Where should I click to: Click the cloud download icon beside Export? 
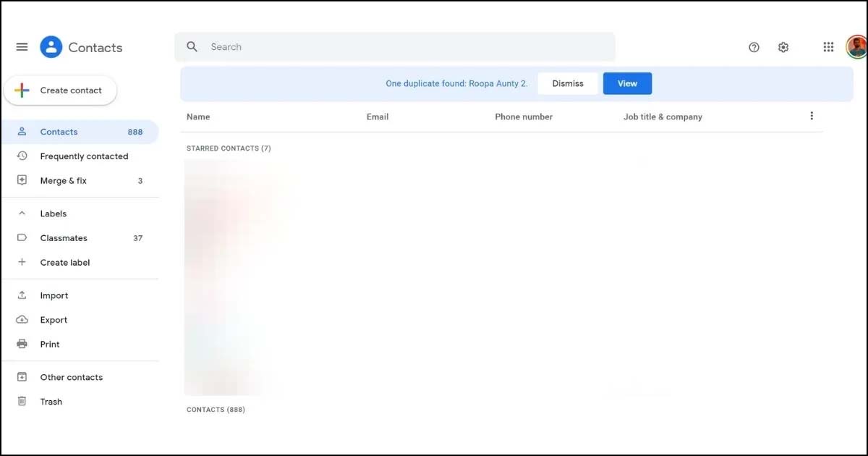(x=22, y=320)
